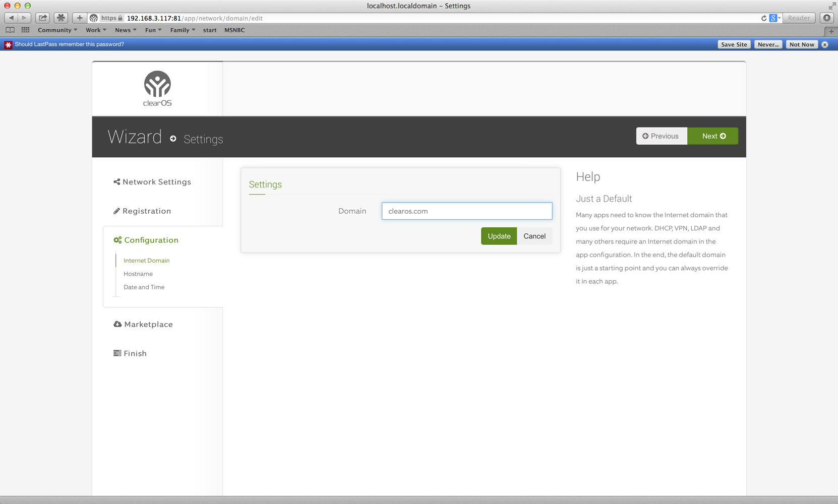Open the downloads icon in toolbar
Image resolution: width=838 pixels, height=504 pixels.
(x=827, y=18)
